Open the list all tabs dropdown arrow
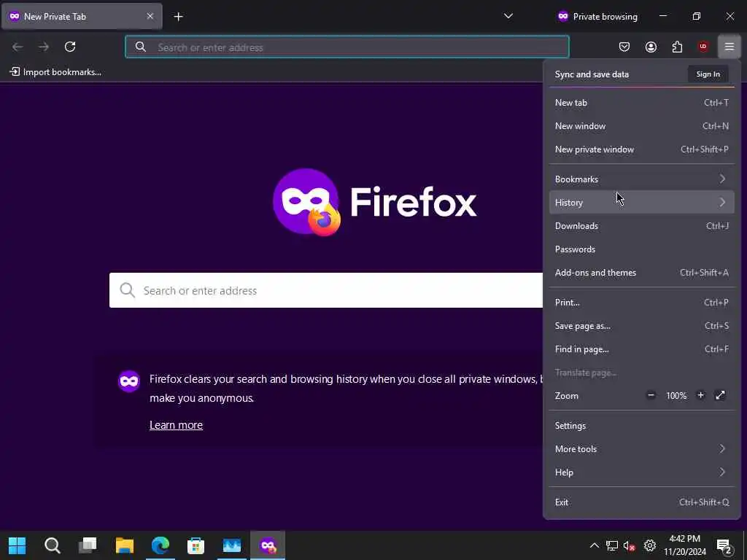The height and width of the screenshot is (560, 747). click(508, 16)
